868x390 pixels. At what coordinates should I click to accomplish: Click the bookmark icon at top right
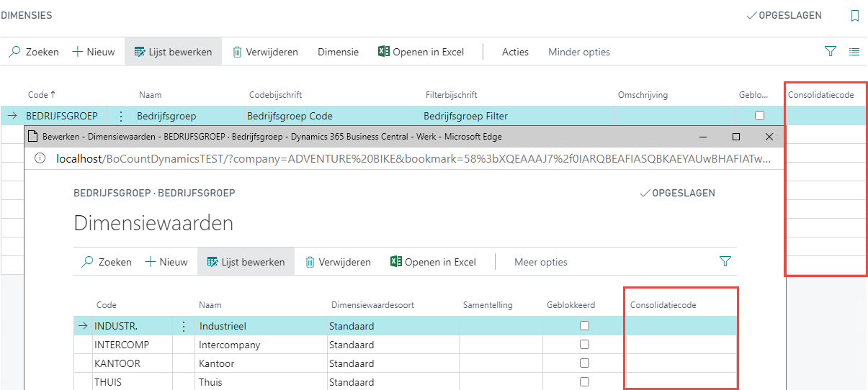854,16
